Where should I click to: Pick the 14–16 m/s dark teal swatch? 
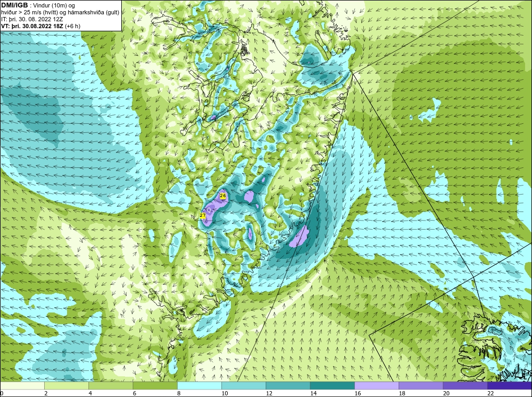click(332, 385)
